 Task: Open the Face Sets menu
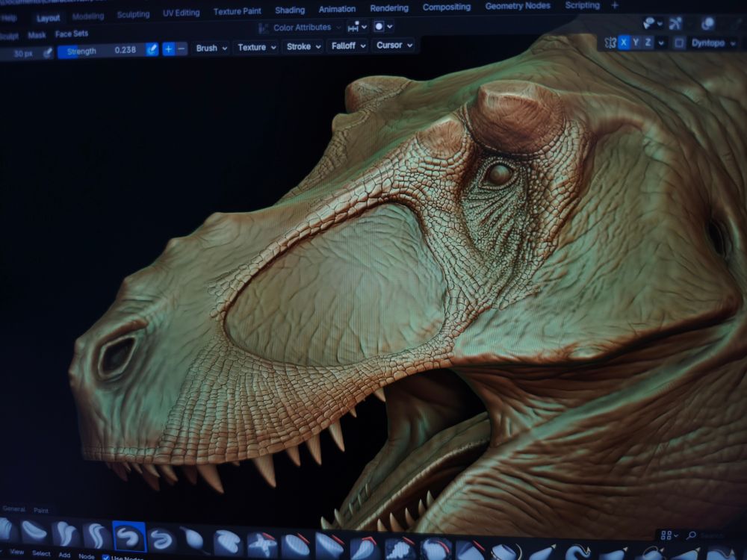72,34
